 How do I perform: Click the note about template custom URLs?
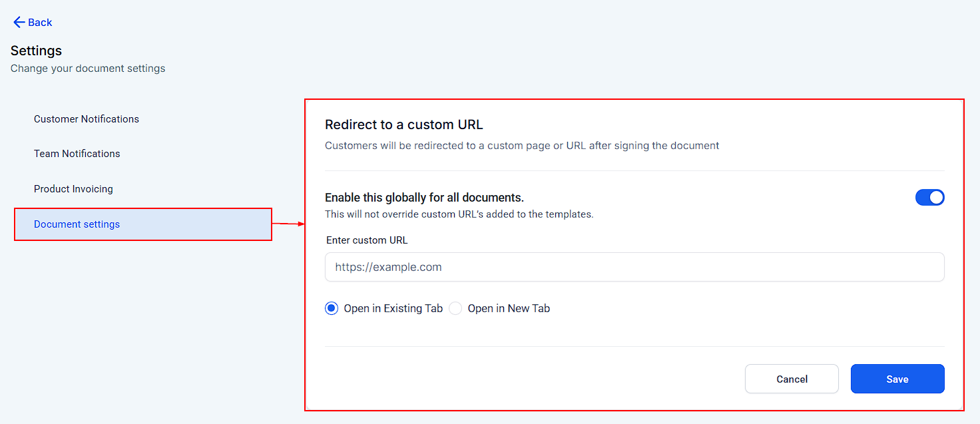459,214
